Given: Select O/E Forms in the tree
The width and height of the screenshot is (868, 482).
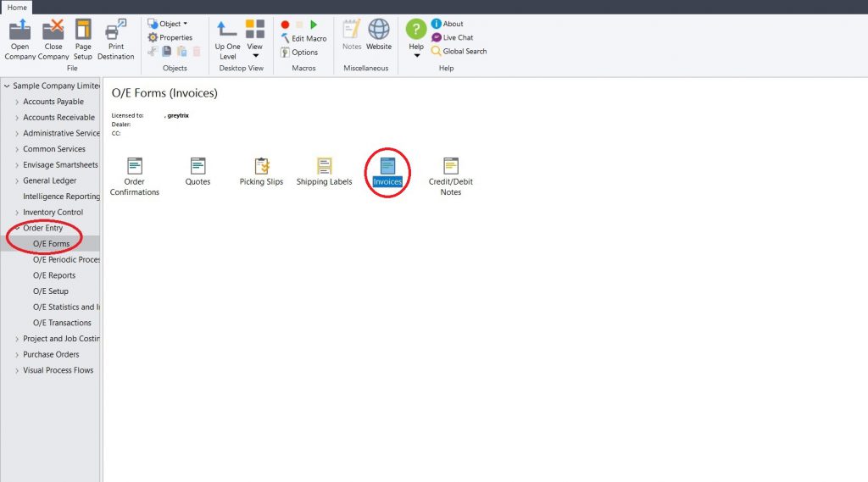Looking at the screenshot, I should (51, 243).
